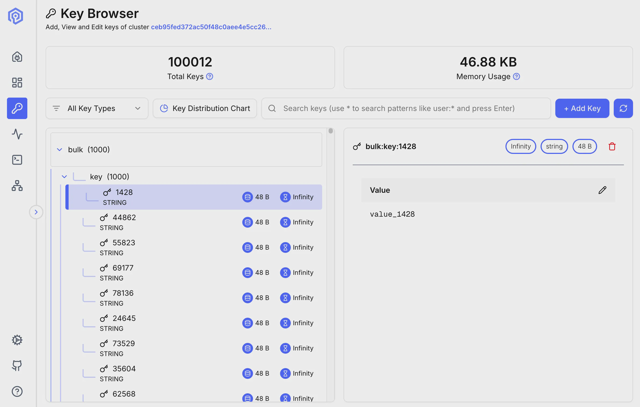Edit the value with pencil icon
640x407 pixels.
pos(602,190)
